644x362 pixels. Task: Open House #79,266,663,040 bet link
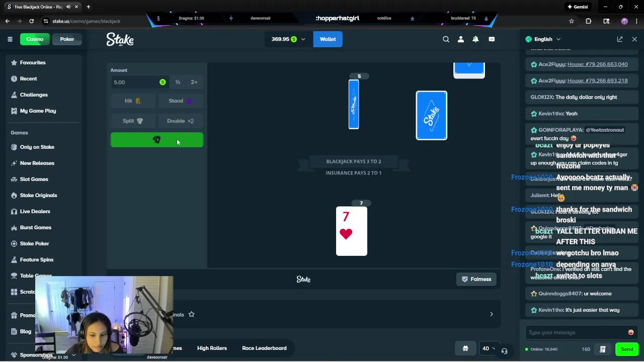click(597, 64)
